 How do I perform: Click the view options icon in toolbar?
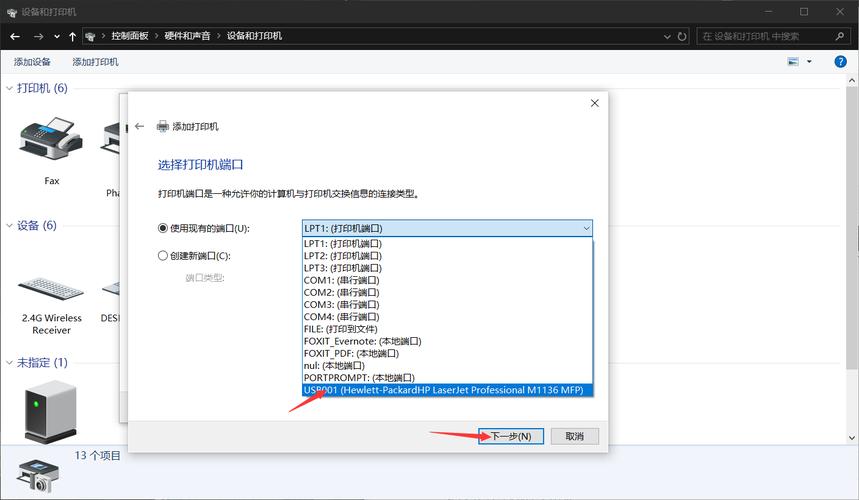coord(793,62)
